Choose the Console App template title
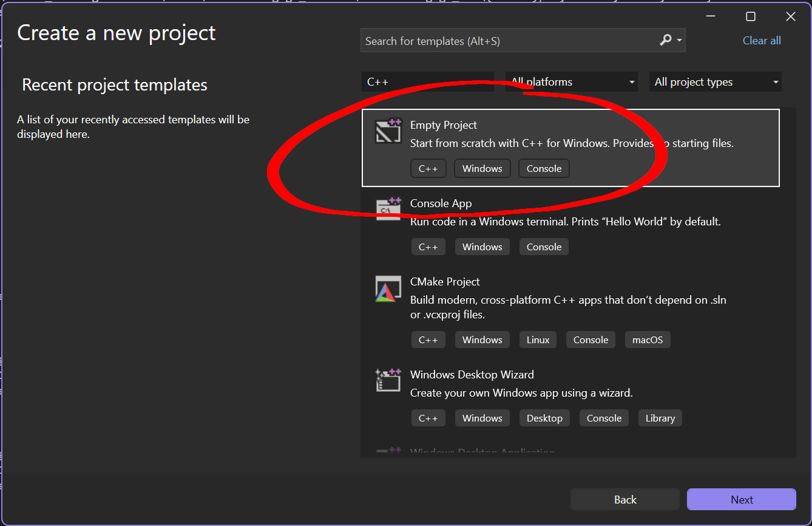Image resolution: width=812 pixels, height=526 pixels. click(x=441, y=203)
